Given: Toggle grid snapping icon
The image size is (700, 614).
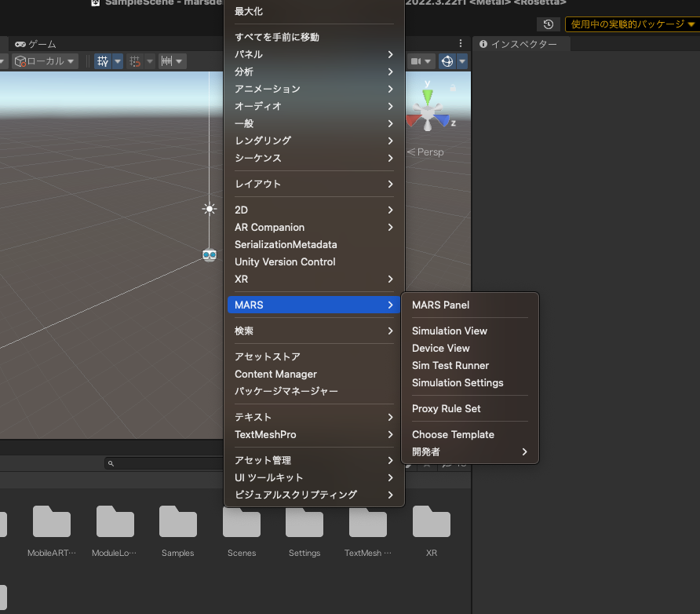Looking at the screenshot, I should 135,61.
